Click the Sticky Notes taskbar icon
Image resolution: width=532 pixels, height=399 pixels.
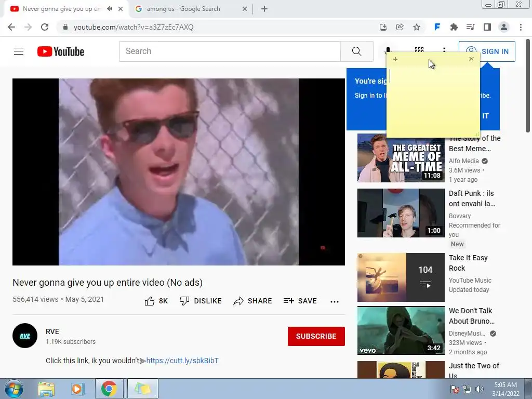pos(142,389)
